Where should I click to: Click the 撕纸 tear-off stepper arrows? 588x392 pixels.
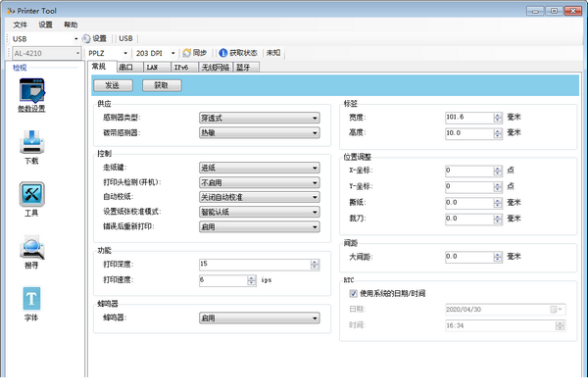tap(498, 203)
